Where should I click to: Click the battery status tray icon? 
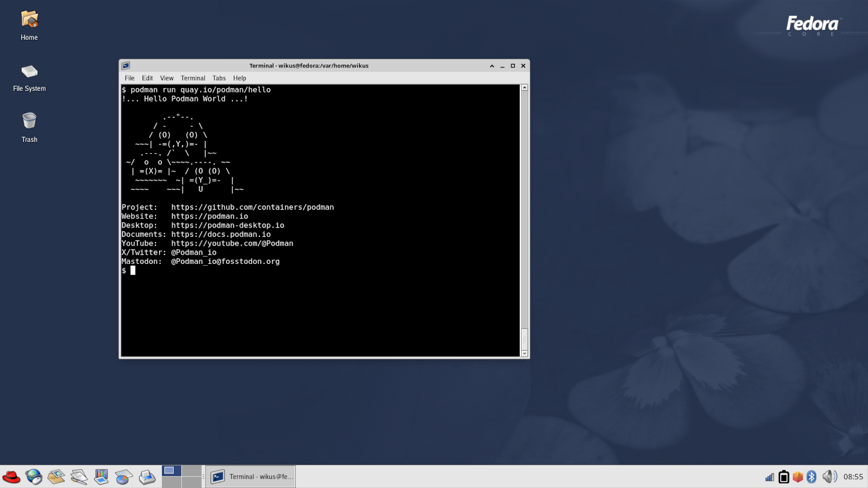(x=783, y=477)
